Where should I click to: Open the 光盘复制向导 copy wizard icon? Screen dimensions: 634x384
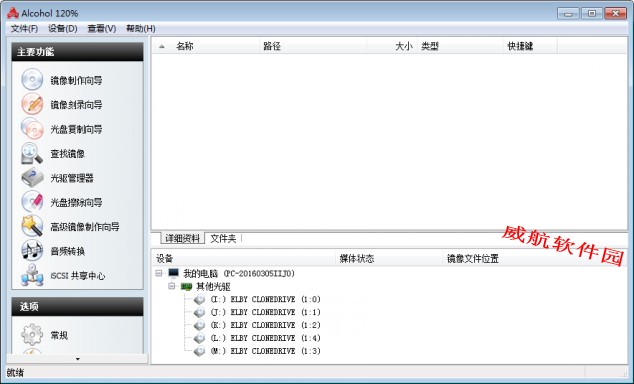(32, 129)
